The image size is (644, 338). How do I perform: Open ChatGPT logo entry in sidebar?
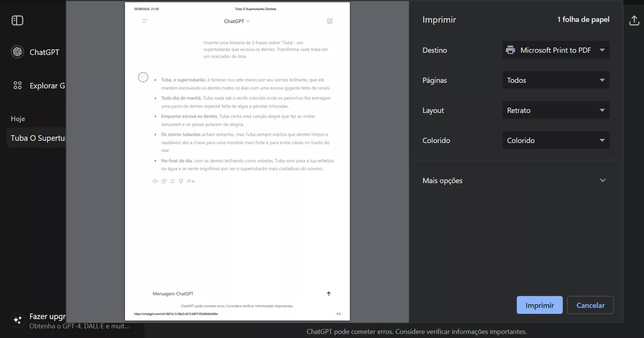click(x=18, y=52)
